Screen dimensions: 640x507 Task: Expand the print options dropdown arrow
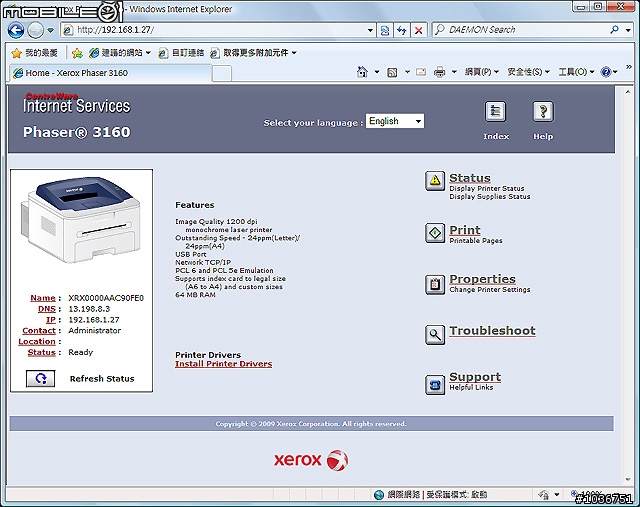click(x=454, y=72)
